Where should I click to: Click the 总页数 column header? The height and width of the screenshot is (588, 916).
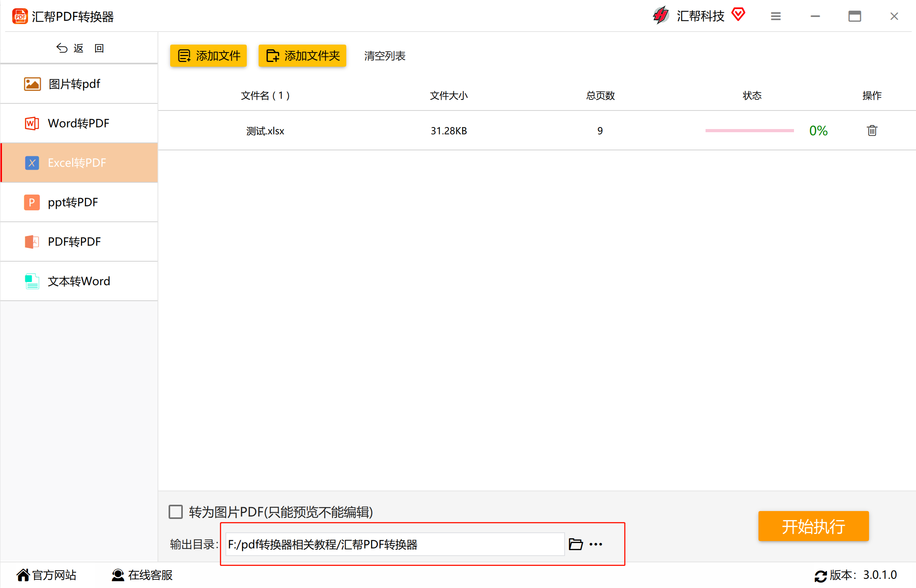(x=600, y=96)
